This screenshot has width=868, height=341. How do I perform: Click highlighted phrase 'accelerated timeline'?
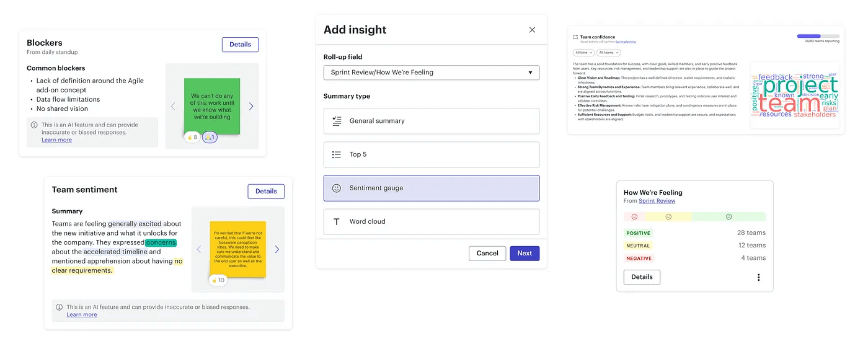coord(115,252)
